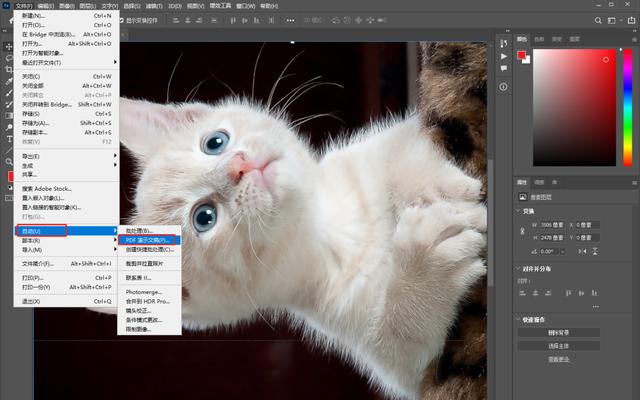Select the Crop tool
Viewport: 640px width, 400px height.
(x=8, y=70)
